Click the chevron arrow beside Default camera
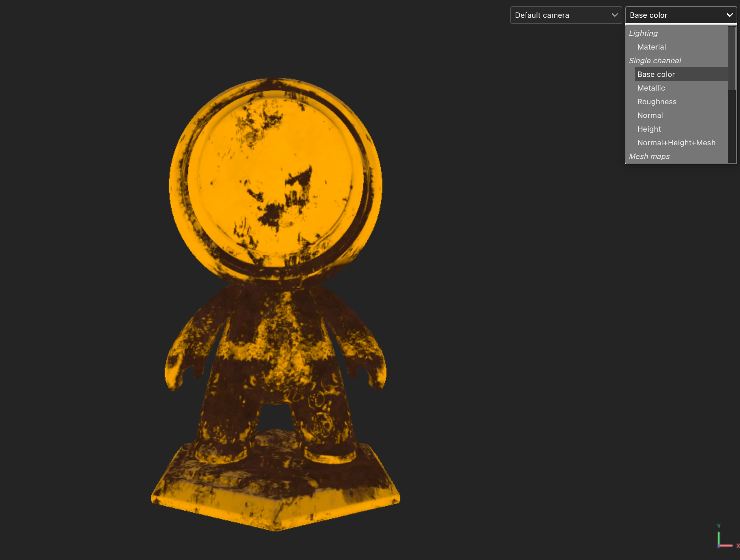740x560 pixels. tap(615, 15)
